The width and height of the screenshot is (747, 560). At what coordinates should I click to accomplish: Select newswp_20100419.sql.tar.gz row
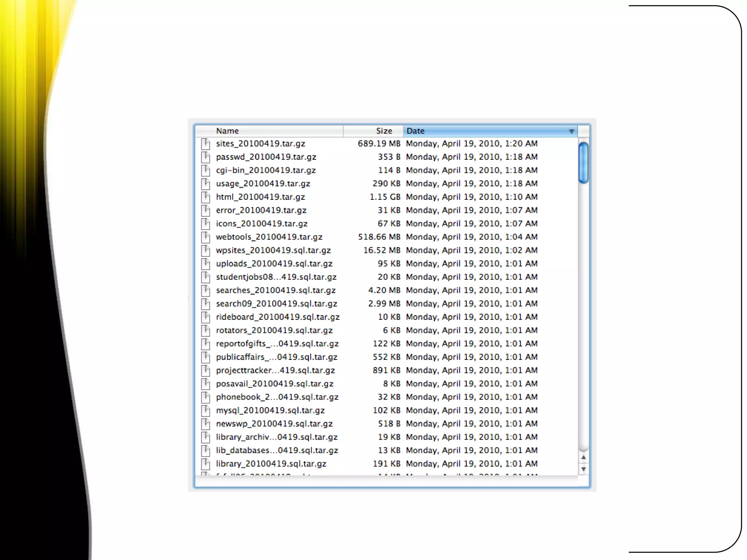(x=274, y=424)
